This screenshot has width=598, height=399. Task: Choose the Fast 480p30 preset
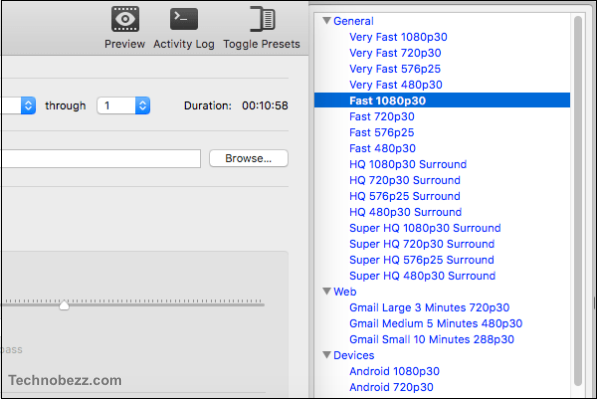(x=383, y=148)
